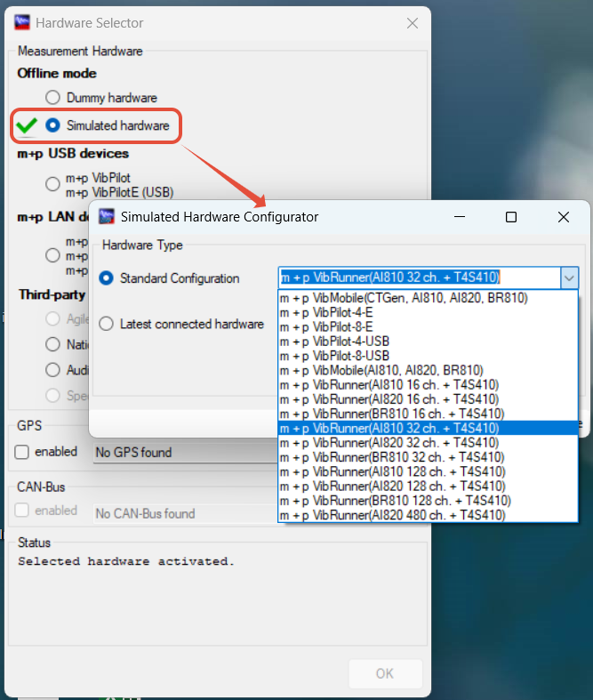Select the m+p LAN devices radio button
This screenshot has width=593, height=700.
tap(52, 255)
